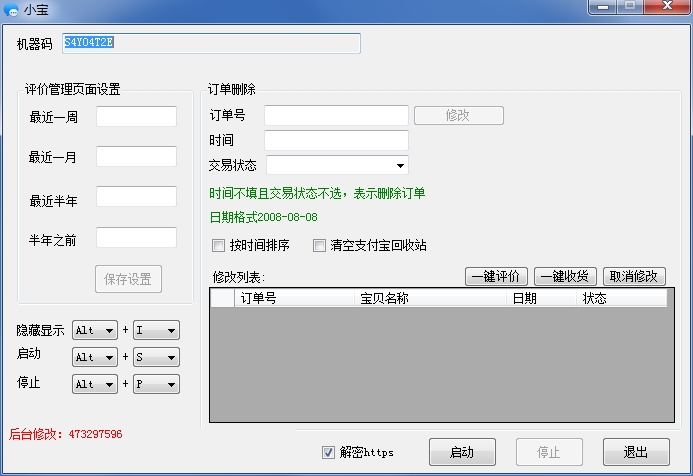Open the 启动 key S dropdown
The height and width of the screenshot is (476, 693).
click(156, 357)
